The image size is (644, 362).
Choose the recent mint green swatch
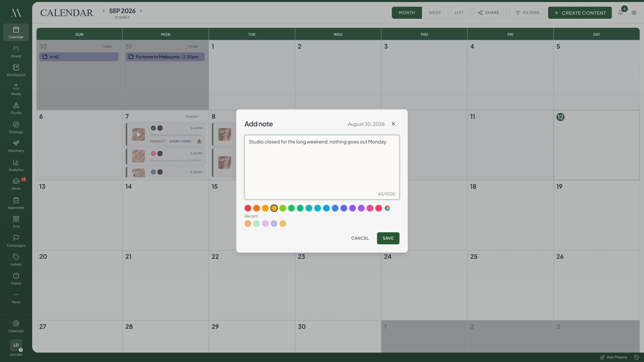coord(256,224)
